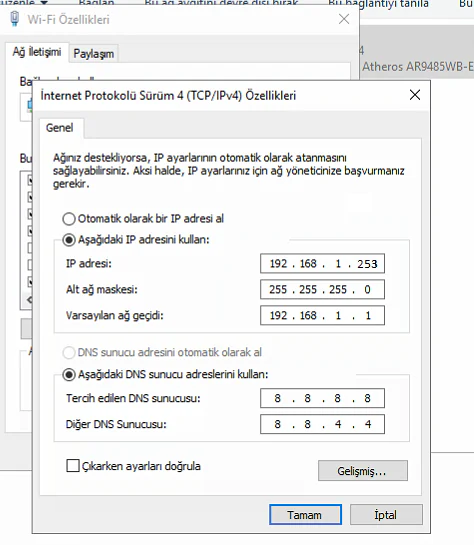Enable 'Çıkarken ayarları doğrula' checkbox

(x=73, y=466)
